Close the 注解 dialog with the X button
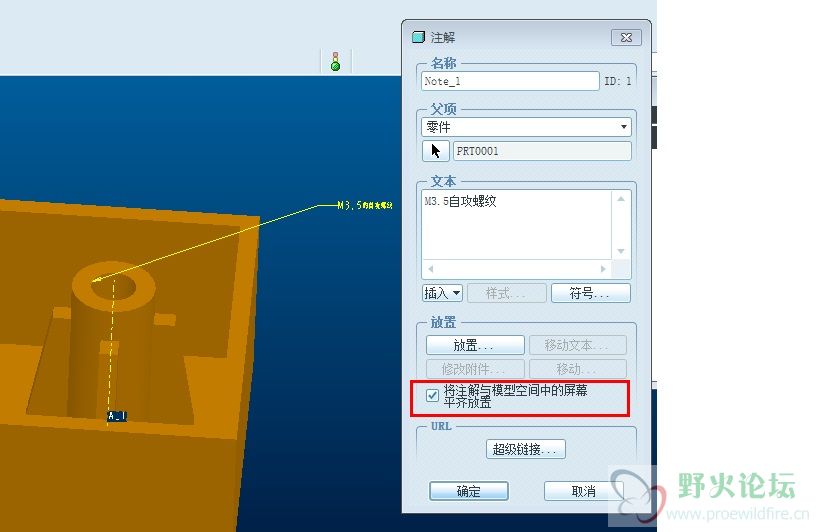This screenshot has height=532, width=819. tap(626, 38)
